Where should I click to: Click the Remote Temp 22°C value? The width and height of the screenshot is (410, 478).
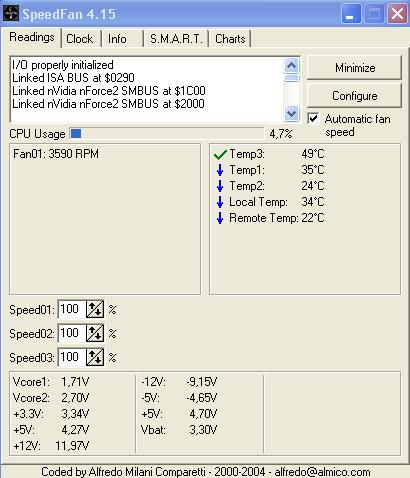[x=313, y=218]
